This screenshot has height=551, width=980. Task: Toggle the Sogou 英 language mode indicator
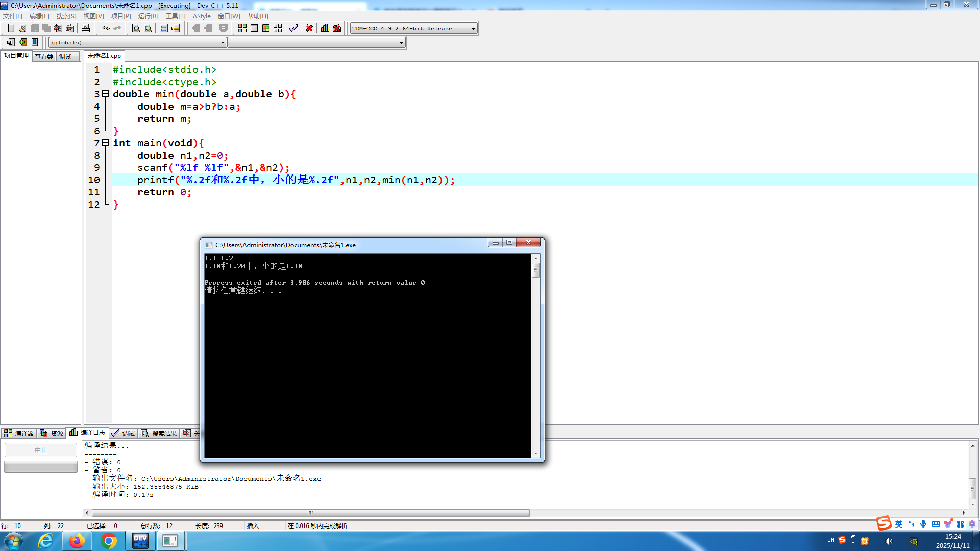[899, 524]
